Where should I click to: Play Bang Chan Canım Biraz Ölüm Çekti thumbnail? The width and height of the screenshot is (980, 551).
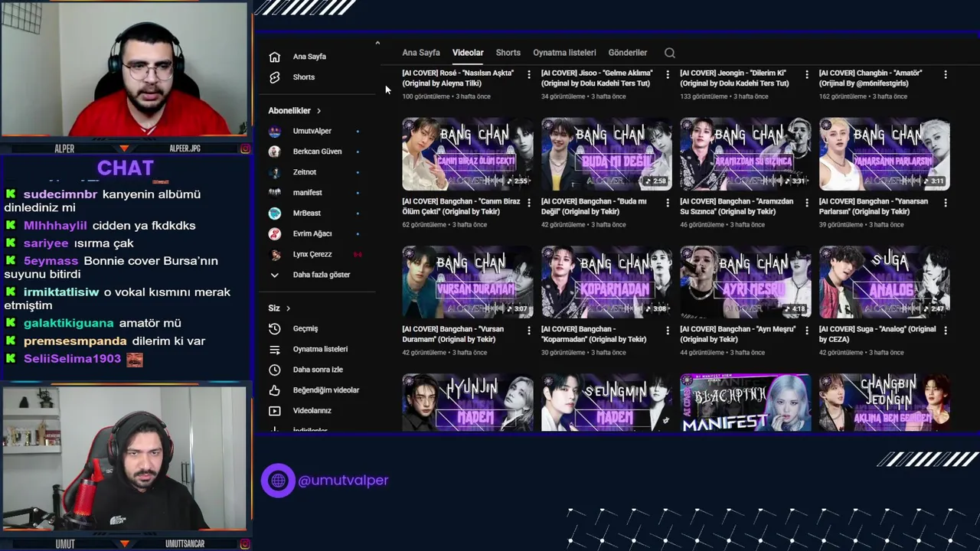coord(468,154)
